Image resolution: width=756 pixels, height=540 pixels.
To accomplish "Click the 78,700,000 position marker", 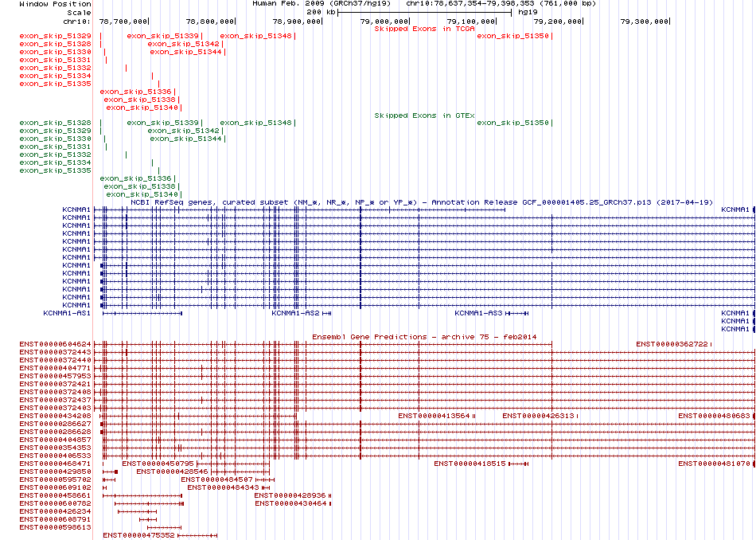I will point(123,22).
